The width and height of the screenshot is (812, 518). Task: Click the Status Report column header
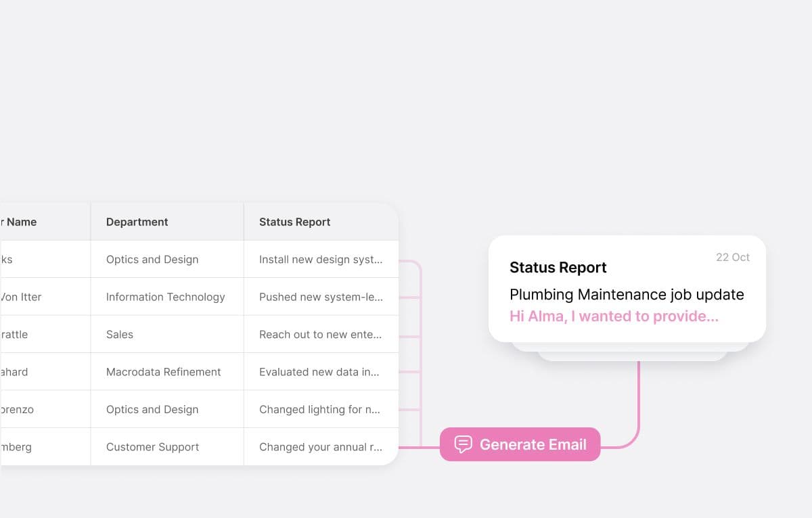[x=295, y=222]
